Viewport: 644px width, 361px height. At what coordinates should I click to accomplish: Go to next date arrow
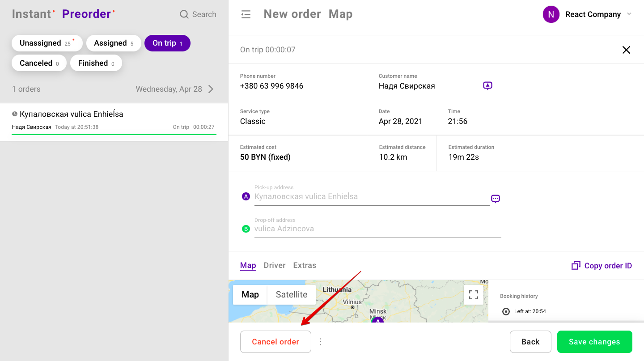[x=211, y=89]
